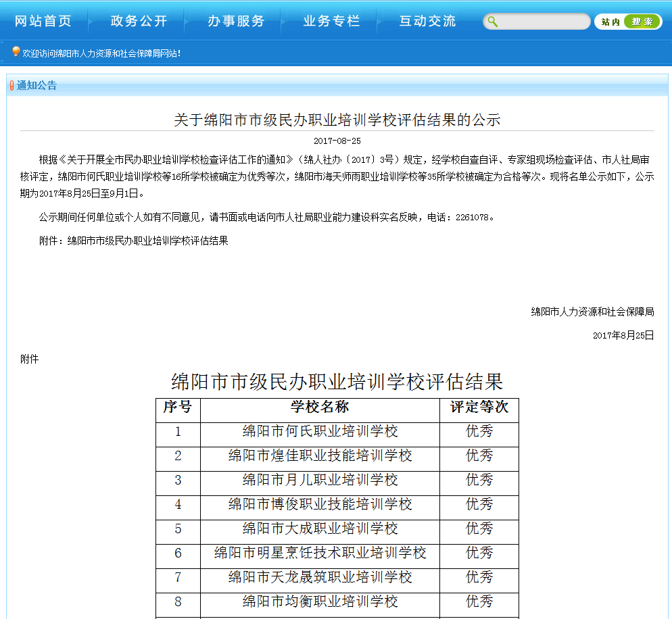Screen dimensions: 672x619
Task: Click the lightbulb icon beside welcome message
Action: [16, 52]
